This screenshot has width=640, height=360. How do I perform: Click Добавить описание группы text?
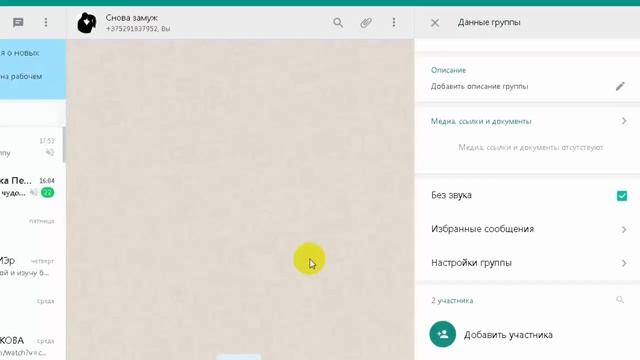click(x=480, y=87)
